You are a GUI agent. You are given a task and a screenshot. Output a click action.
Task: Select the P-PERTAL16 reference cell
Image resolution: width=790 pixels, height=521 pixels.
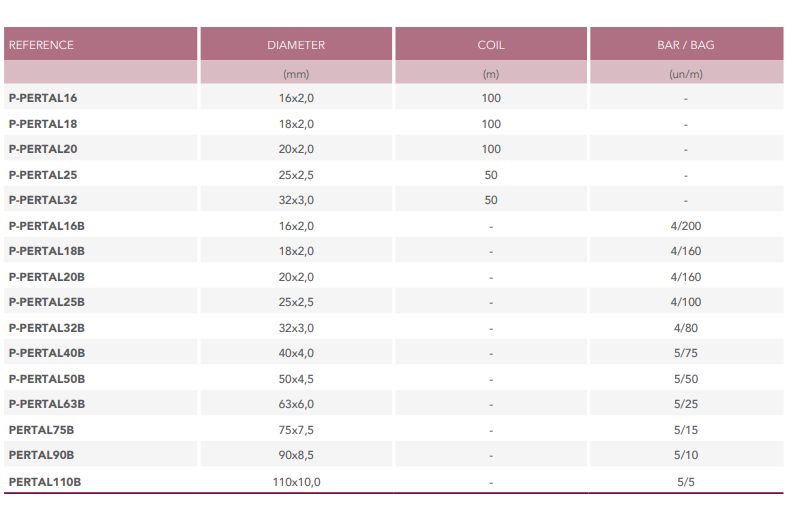coord(43,98)
